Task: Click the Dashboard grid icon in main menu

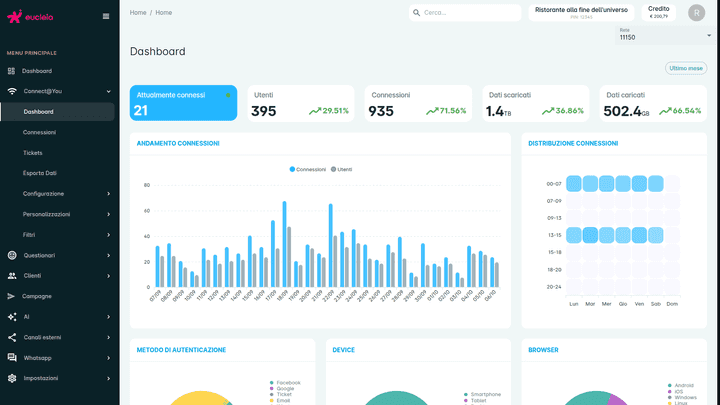Action: tap(11, 71)
